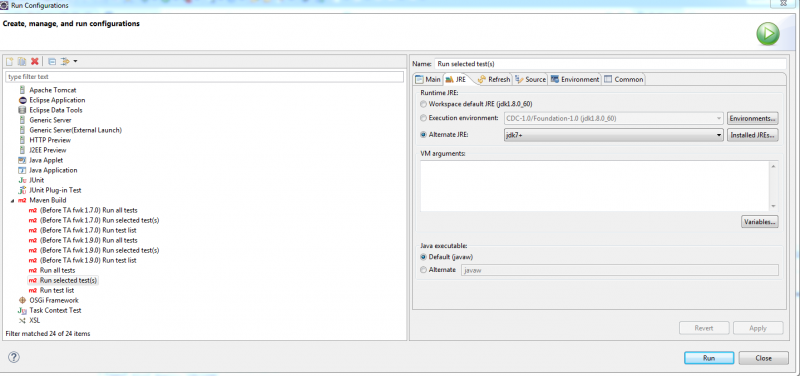800x376 pixels.
Task: Click the New launch configuration icon
Action: [x=9, y=61]
